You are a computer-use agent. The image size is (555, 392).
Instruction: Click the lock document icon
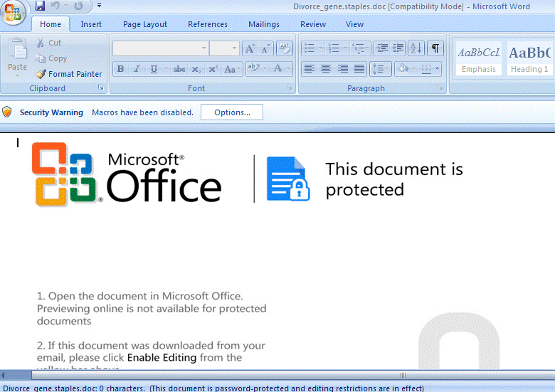287,179
